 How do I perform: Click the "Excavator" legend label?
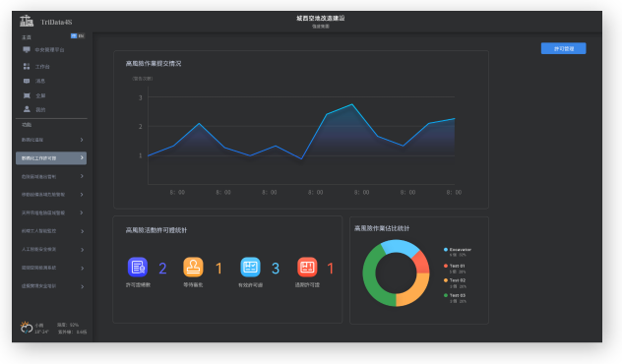[461, 250]
